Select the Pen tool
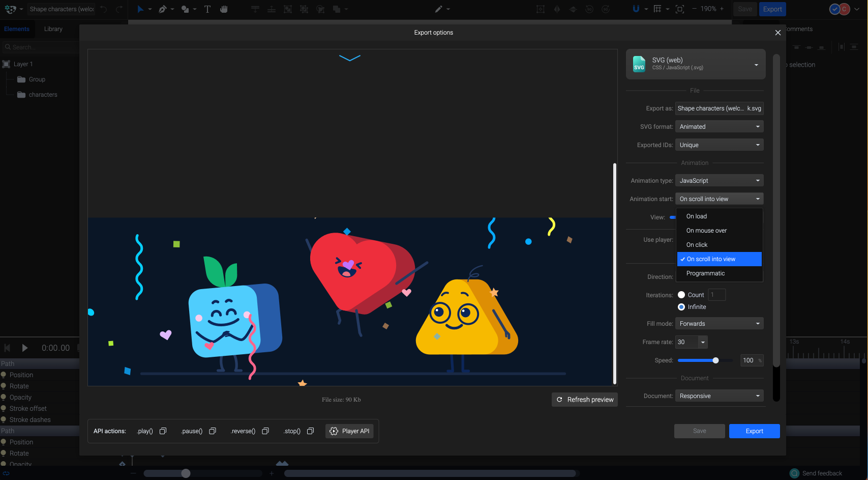Screen dimensions: 868x480 tap(163, 9)
